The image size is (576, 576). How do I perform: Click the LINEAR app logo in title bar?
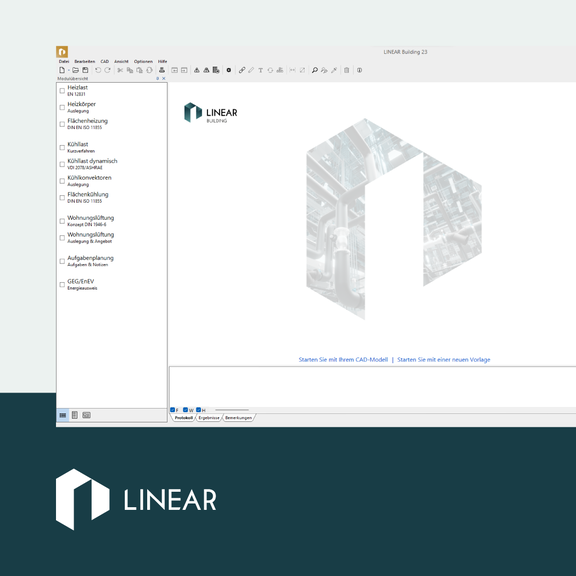(62, 52)
